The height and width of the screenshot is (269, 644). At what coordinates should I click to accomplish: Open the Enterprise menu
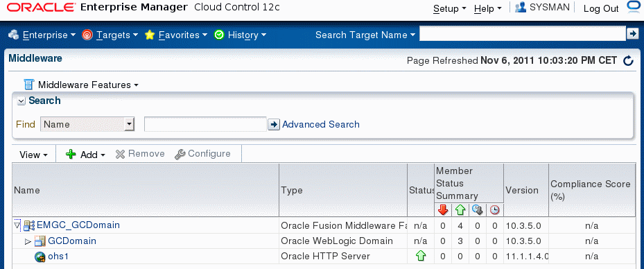click(49, 35)
